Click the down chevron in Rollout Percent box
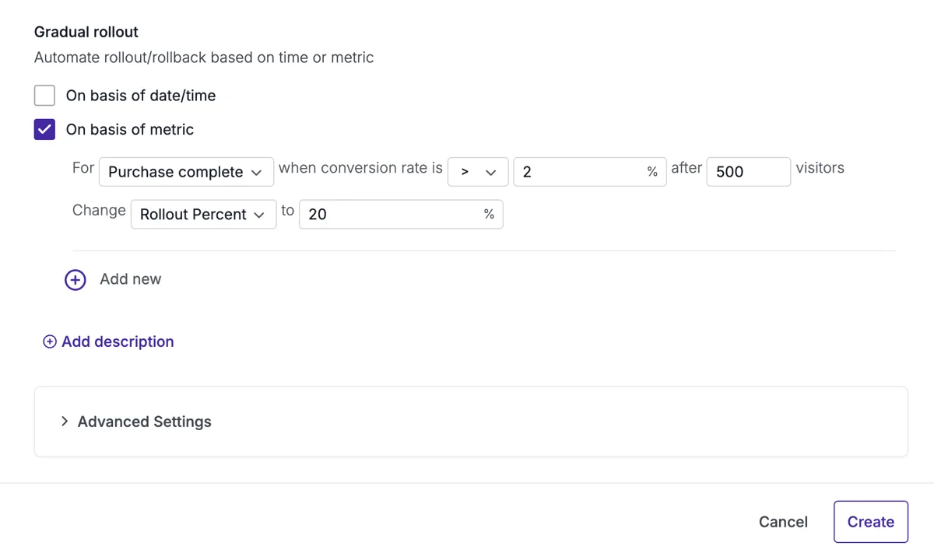Screen dimensions: 934x560 point(259,215)
